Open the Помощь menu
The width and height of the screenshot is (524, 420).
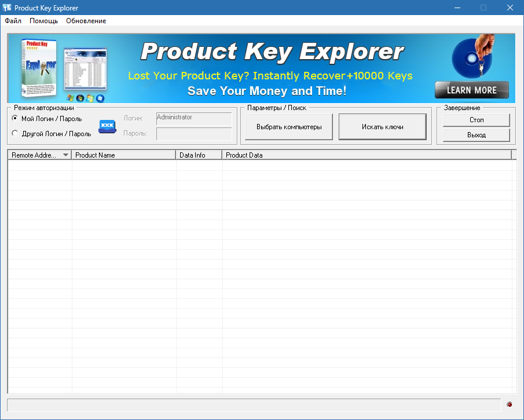[x=43, y=21]
